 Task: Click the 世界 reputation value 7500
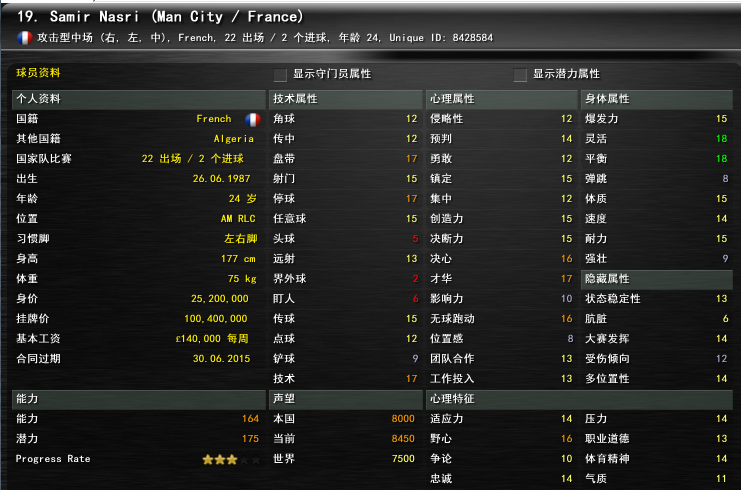tap(403, 459)
